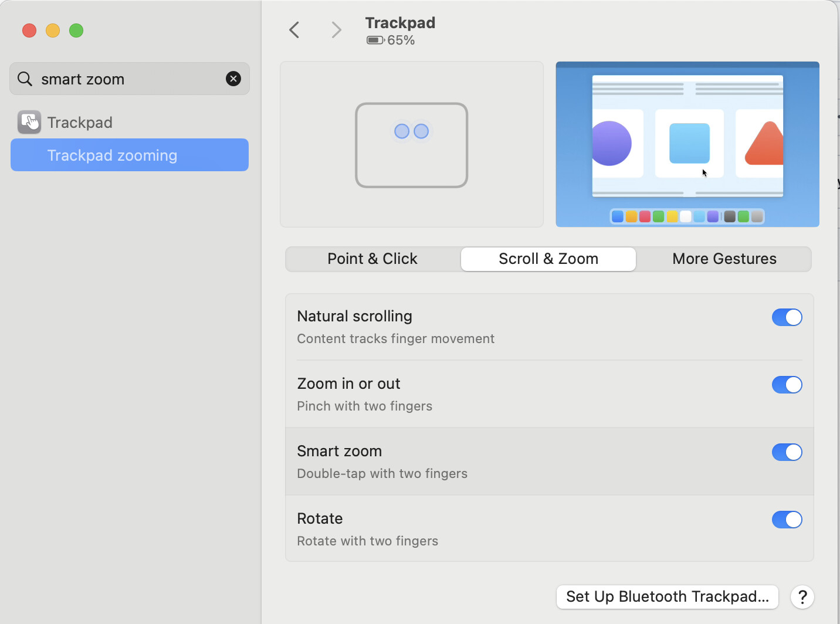Open the More Gestures tab
The width and height of the screenshot is (840, 624).
tap(724, 259)
